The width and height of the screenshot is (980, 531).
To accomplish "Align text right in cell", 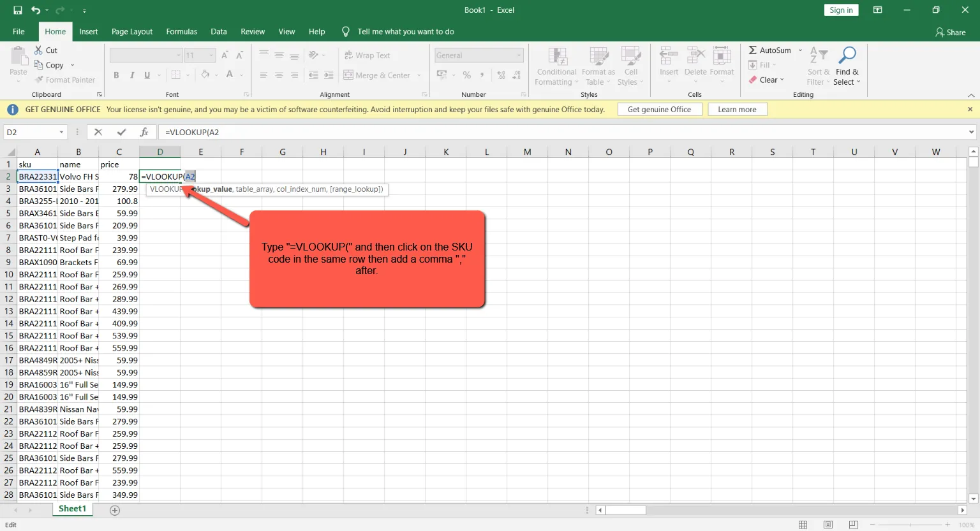I will coord(294,75).
